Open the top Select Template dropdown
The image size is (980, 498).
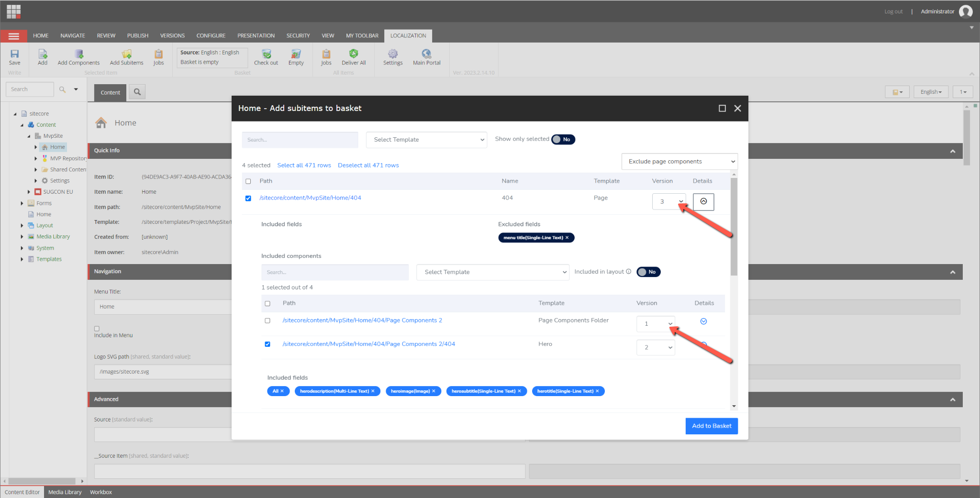click(426, 140)
